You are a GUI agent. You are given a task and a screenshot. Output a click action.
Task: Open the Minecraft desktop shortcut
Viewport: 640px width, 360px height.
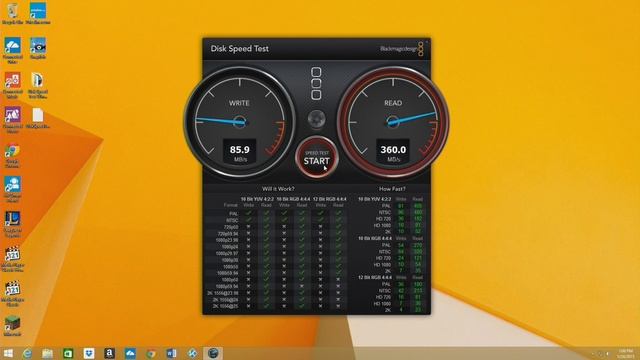[12, 325]
